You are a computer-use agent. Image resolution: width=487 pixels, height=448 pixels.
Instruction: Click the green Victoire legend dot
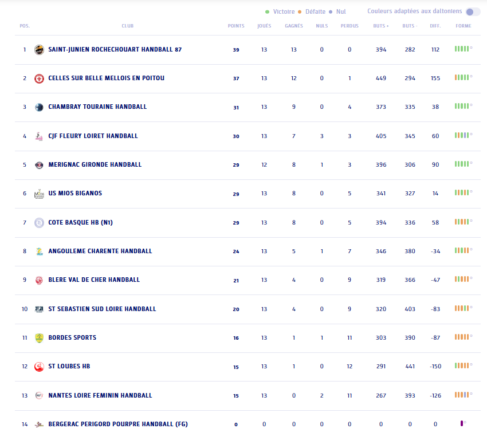click(x=267, y=11)
